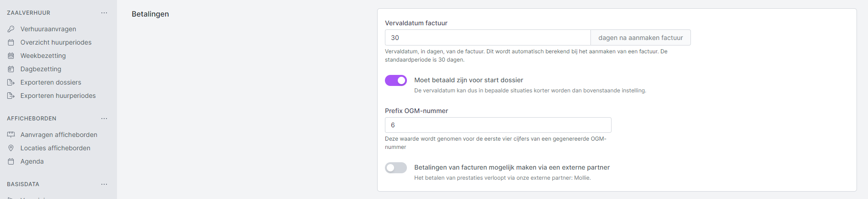Screen dimensions: 868x199
Task: Click the key icon beside Verhuuraanvragen
Action: coord(11,29)
